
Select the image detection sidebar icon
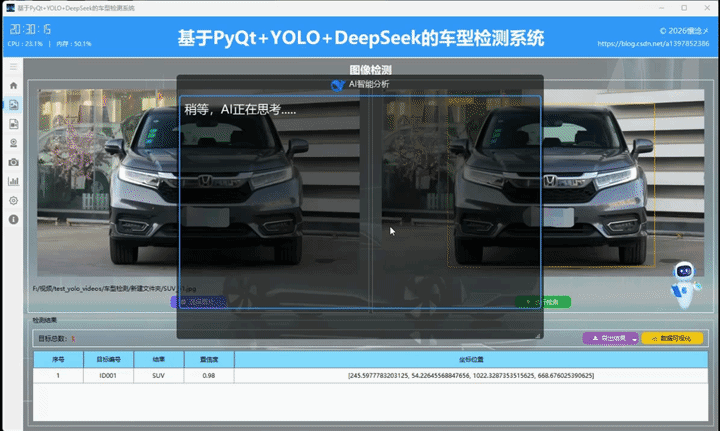click(13, 105)
